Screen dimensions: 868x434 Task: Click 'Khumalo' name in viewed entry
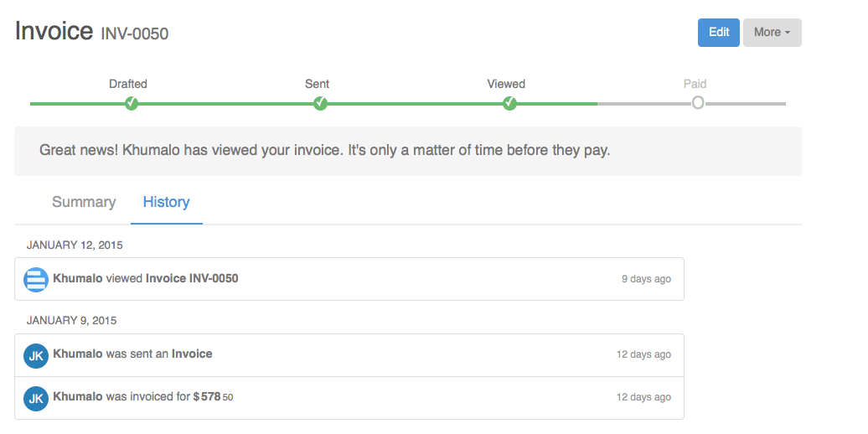77,278
